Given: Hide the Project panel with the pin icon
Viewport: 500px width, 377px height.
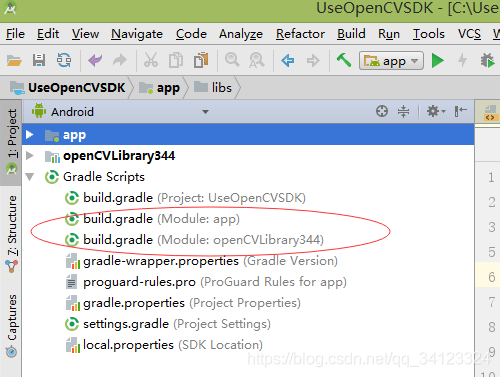Looking at the screenshot, I should [x=461, y=111].
